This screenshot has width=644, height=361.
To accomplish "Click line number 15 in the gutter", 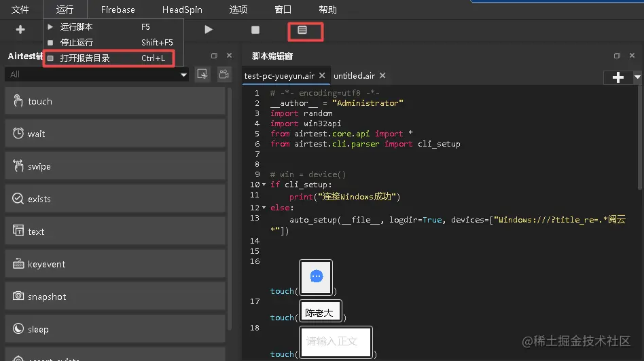I will [x=255, y=251].
